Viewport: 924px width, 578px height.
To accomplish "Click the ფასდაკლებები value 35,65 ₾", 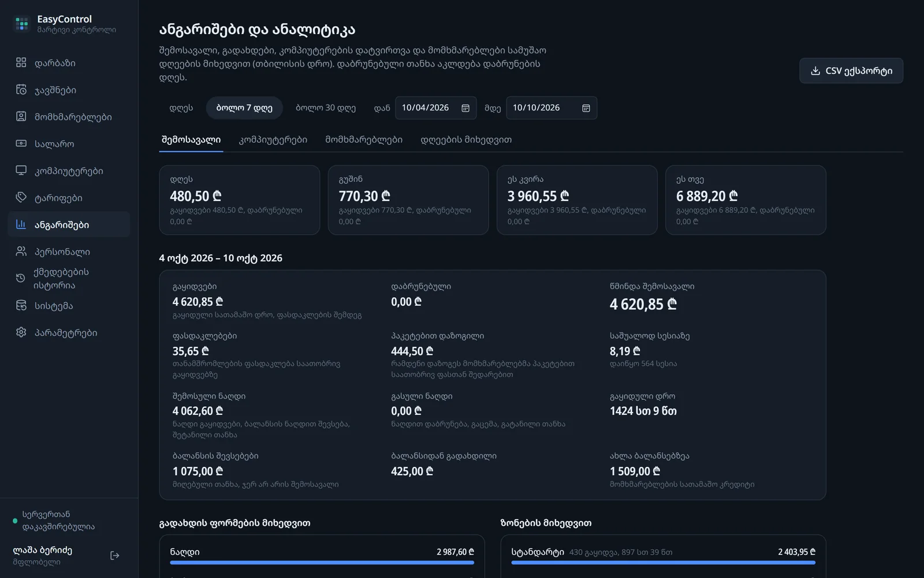I will (x=191, y=351).
